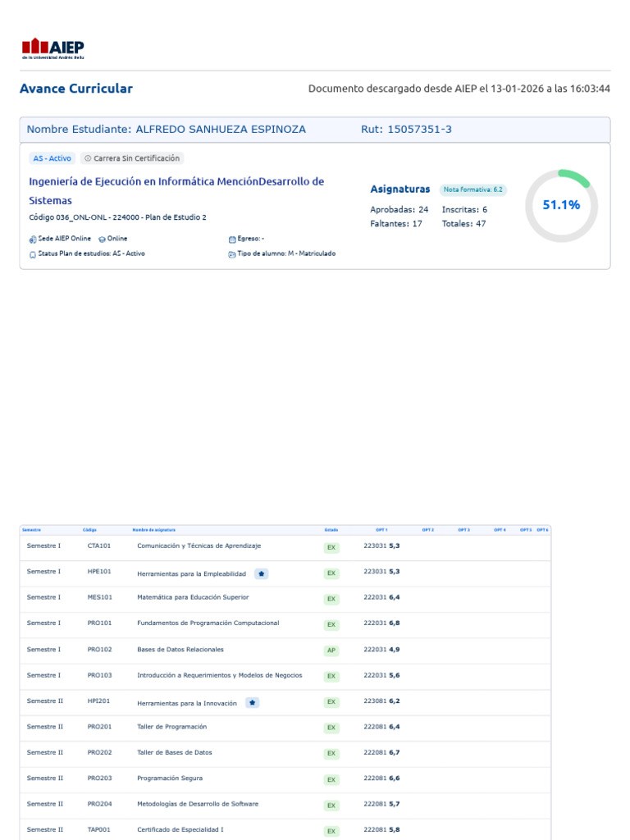Click the HPE101 code cell
630x840 pixels.
[99, 572]
